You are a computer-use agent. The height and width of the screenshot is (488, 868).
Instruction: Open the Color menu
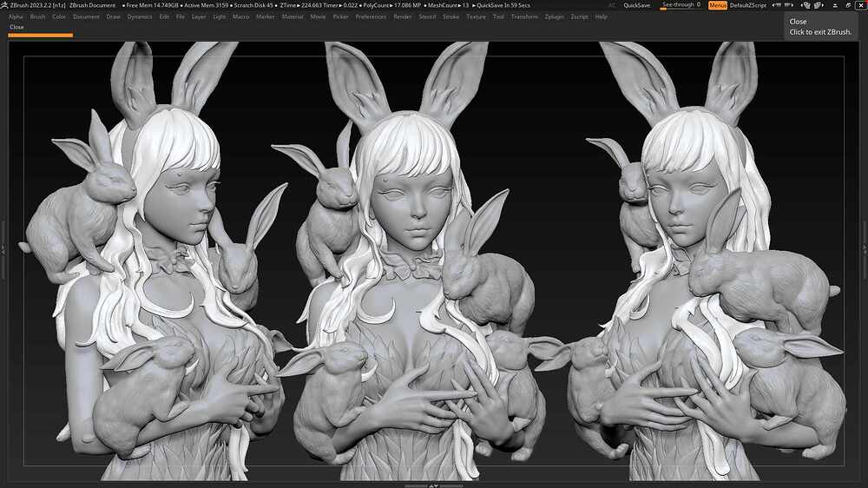[59, 16]
